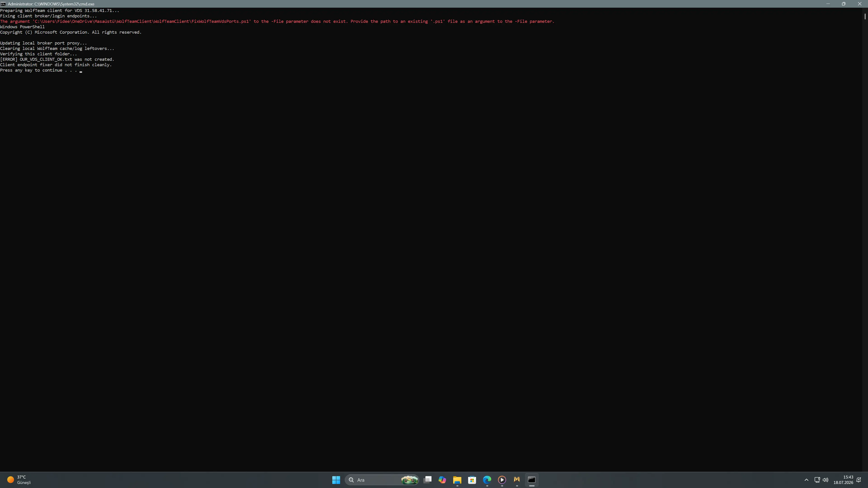
Task: Click the 'Press any key to continue' line
Action: point(38,70)
